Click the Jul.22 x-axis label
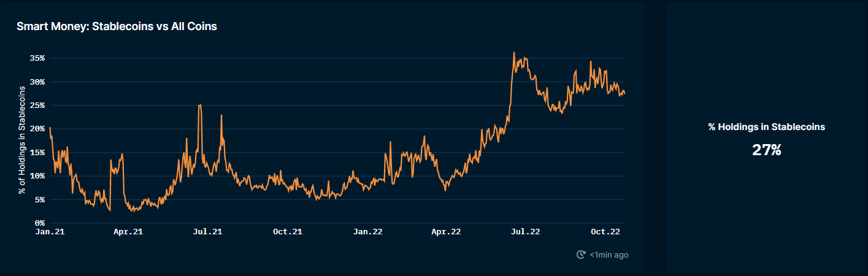This screenshot has width=868, height=276. pyautogui.click(x=525, y=232)
